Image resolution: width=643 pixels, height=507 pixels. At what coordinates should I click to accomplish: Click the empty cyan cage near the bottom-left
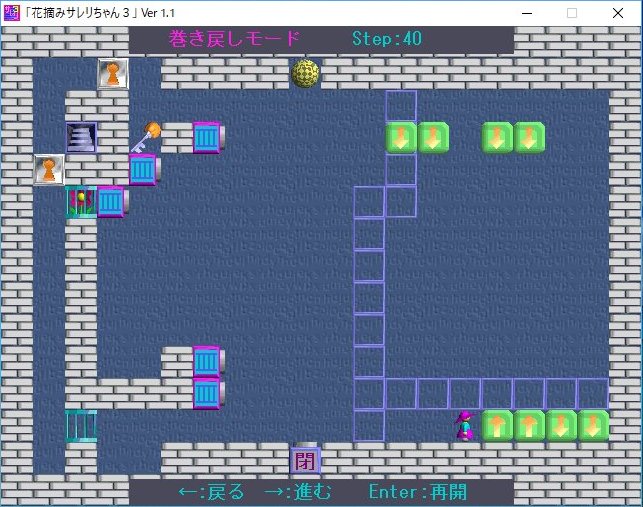click(80, 425)
